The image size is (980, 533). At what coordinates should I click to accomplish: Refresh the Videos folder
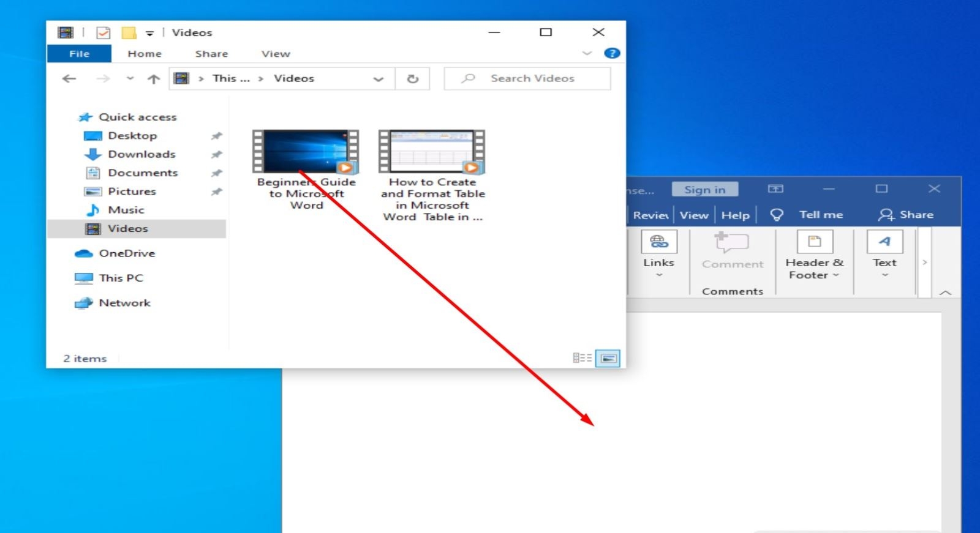[413, 79]
